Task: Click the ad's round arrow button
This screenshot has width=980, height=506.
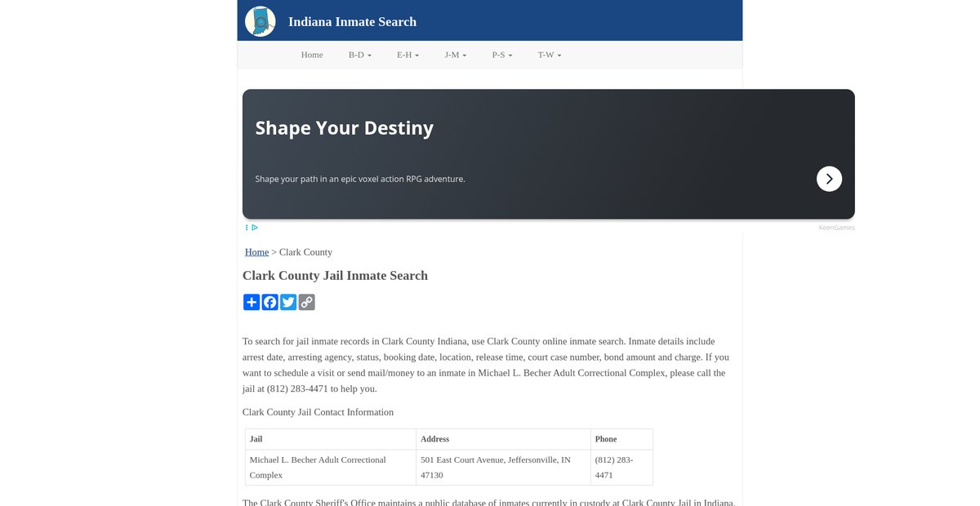Action: (x=829, y=179)
